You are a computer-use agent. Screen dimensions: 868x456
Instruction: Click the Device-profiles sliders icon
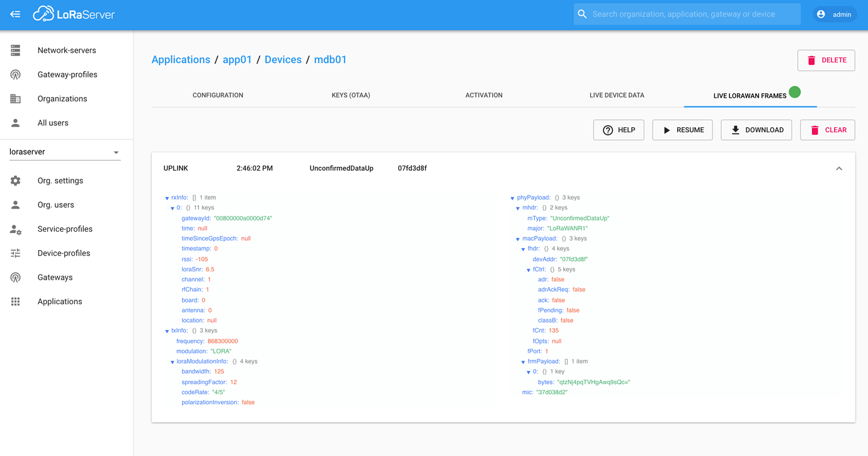[x=15, y=253]
